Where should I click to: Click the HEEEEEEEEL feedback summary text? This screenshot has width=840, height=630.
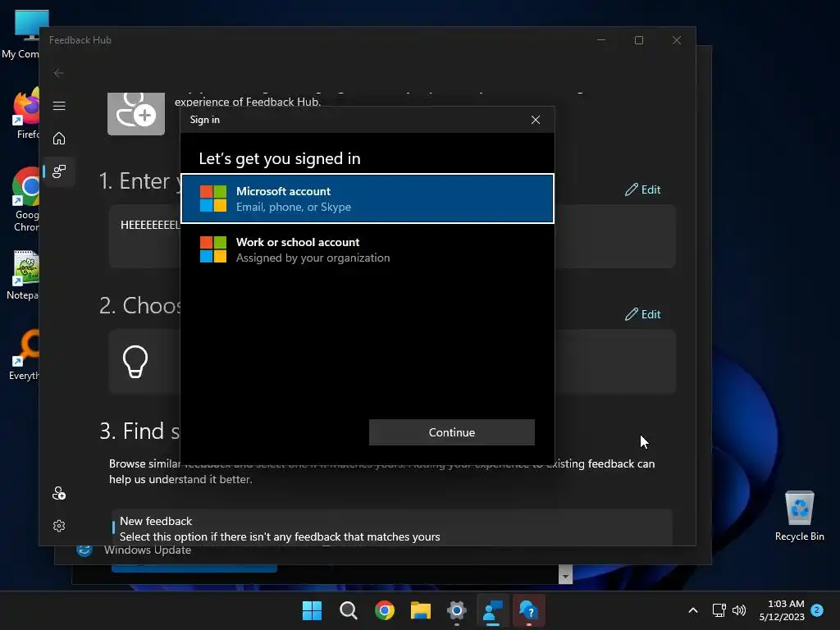pyautogui.click(x=150, y=225)
